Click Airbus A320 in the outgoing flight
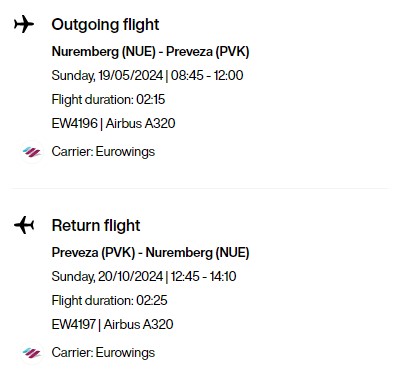 [140, 124]
